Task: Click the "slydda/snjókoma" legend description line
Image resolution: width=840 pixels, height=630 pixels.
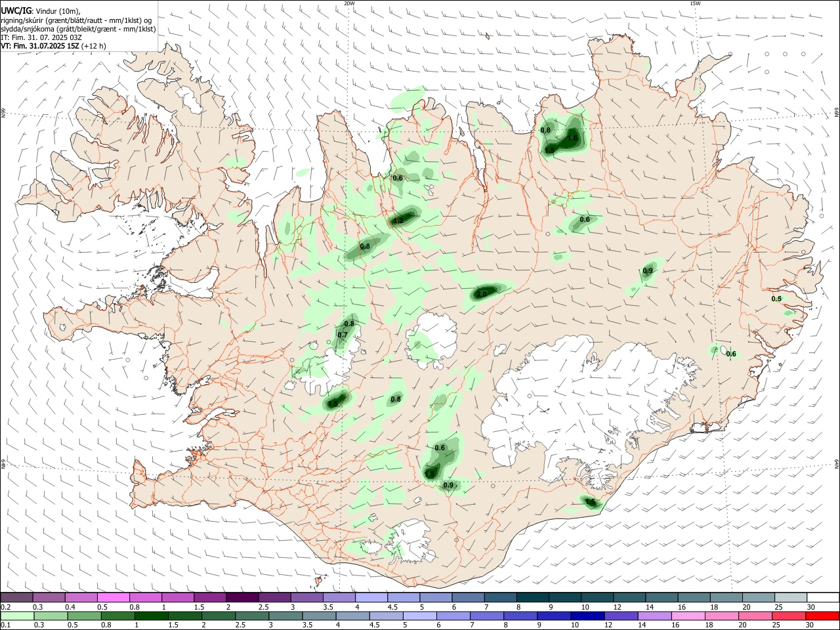Action: click(78, 29)
